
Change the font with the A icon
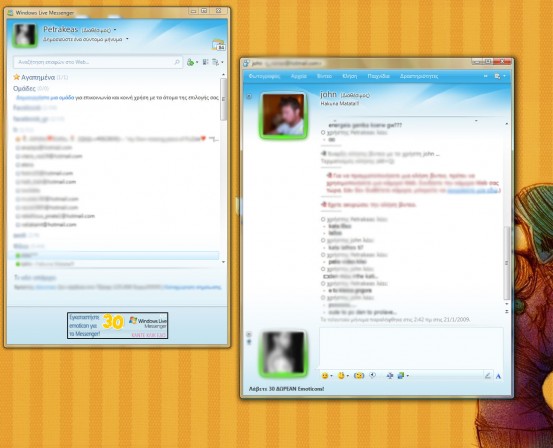click(x=498, y=376)
